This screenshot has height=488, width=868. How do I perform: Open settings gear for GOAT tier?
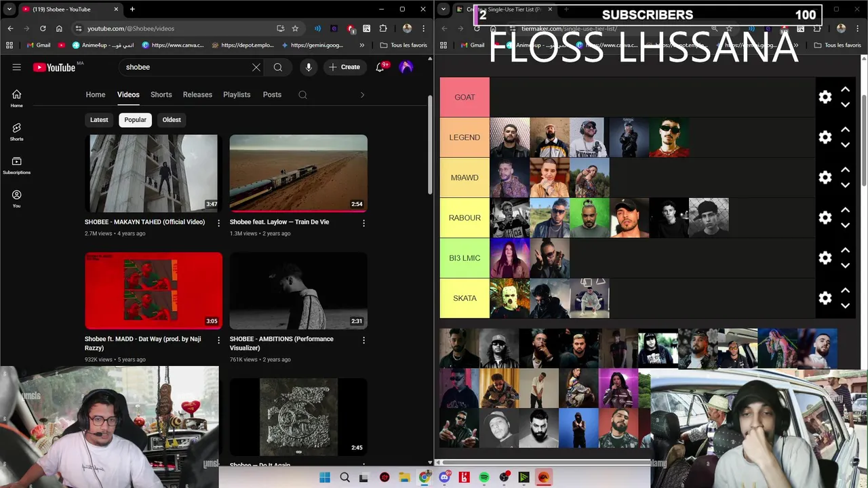coord(825,97)
